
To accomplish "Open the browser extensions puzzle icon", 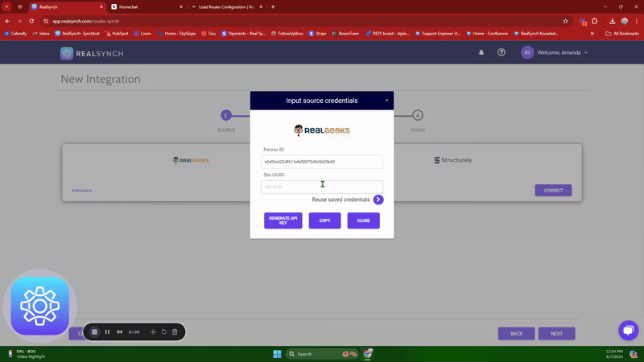I will click(594, 21).
